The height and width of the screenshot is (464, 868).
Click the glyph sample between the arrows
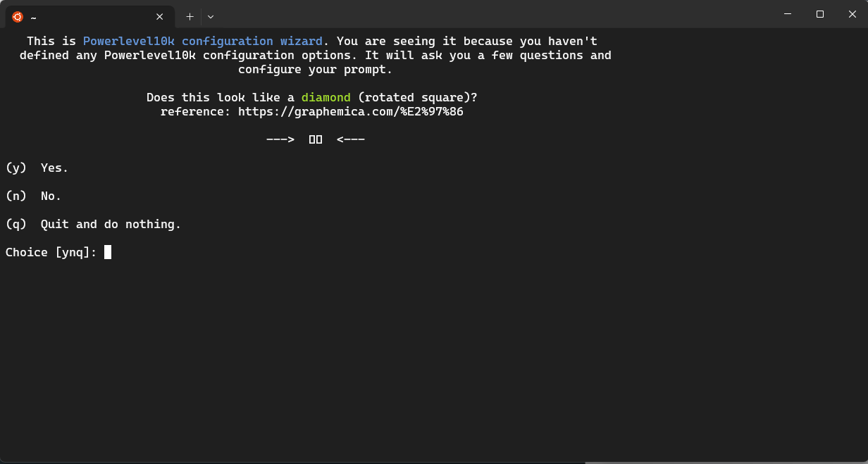316,139
